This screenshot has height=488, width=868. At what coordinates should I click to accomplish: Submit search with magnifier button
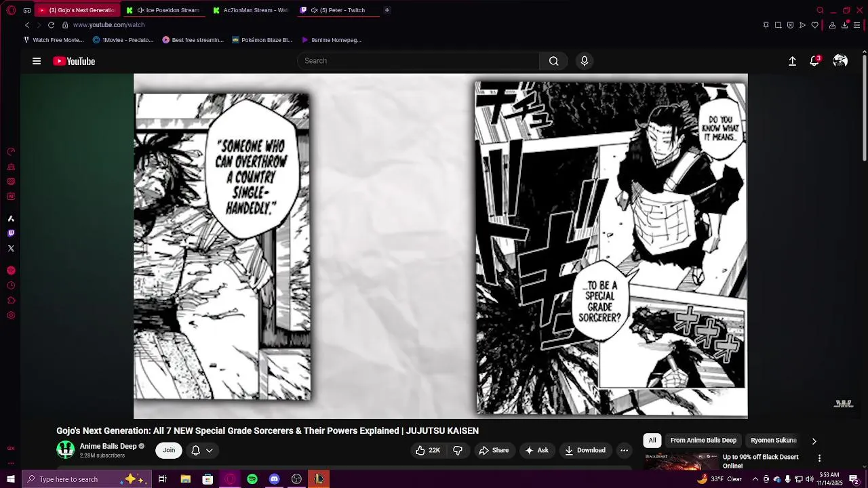554,61
